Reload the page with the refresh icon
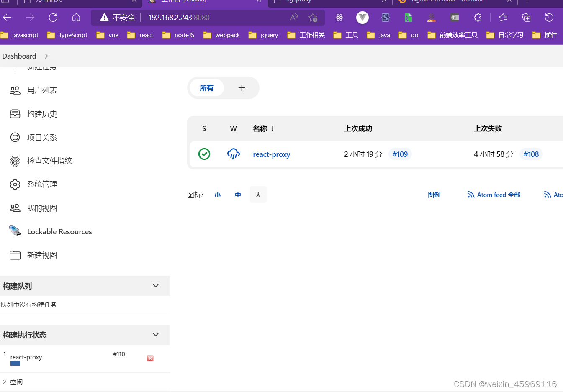The height and width of the screenshot is (392, 563). point(53,18)
